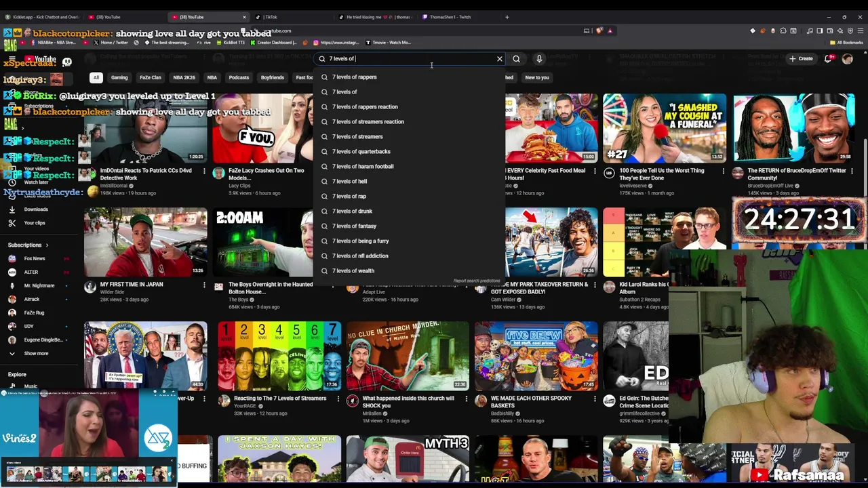868x488 pixels.
Task: Click the Create button
Action: click(800, 59)
